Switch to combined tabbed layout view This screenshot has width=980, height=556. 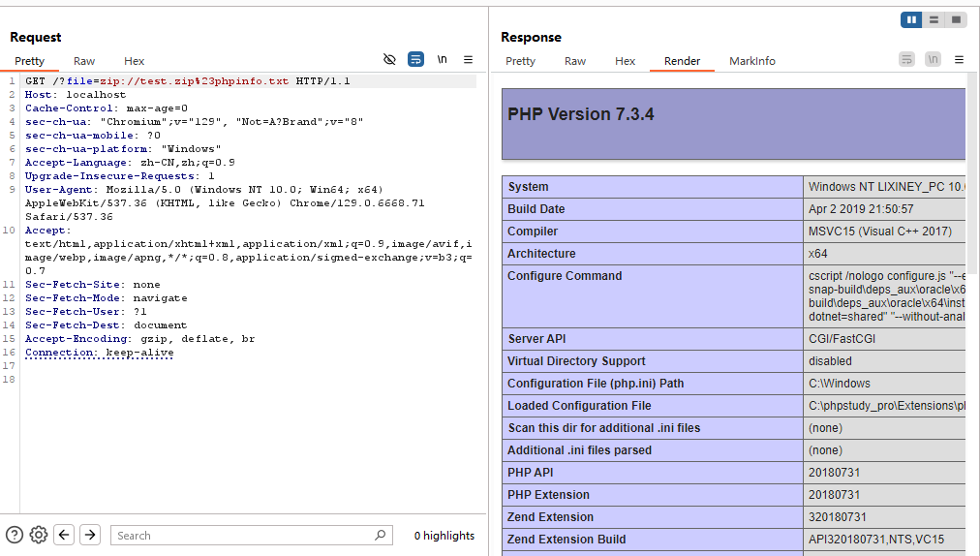[x=956, y=19]
